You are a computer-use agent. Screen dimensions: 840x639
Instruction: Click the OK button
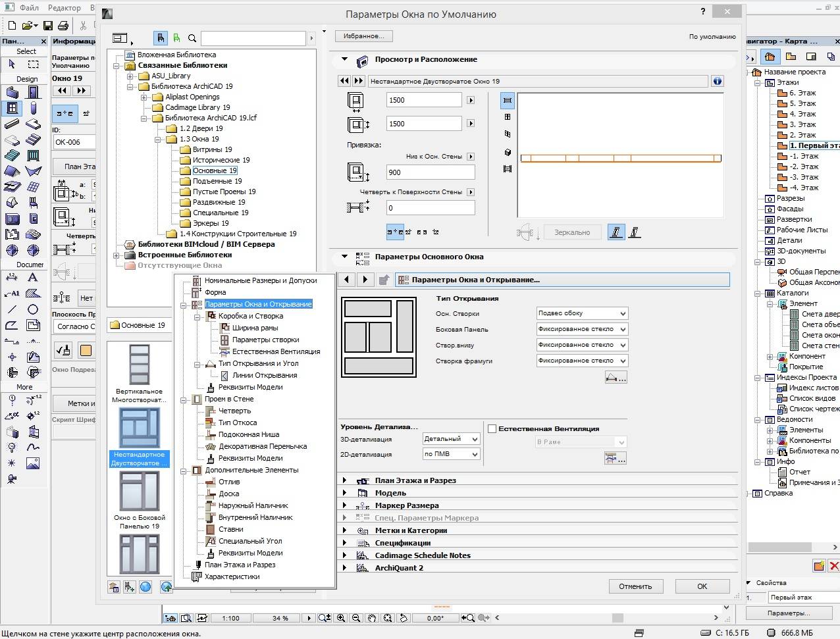(702, 586)
